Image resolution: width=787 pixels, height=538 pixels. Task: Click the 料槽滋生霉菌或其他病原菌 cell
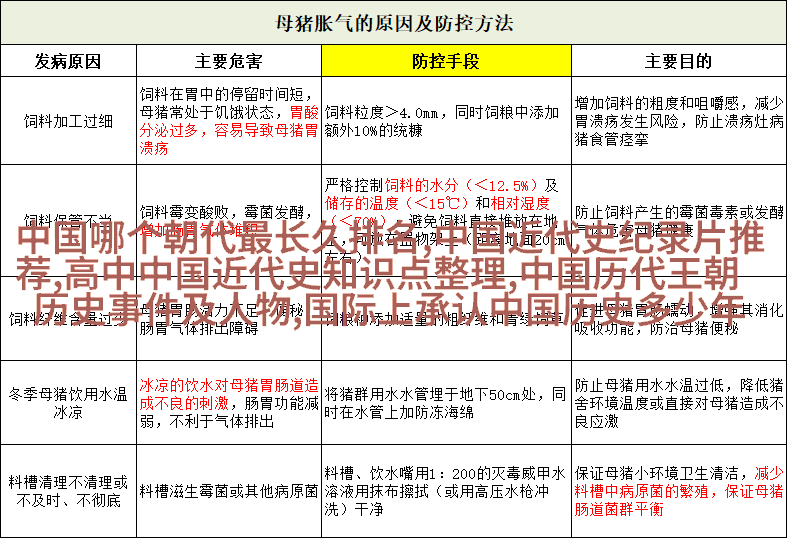click(229, 491)
